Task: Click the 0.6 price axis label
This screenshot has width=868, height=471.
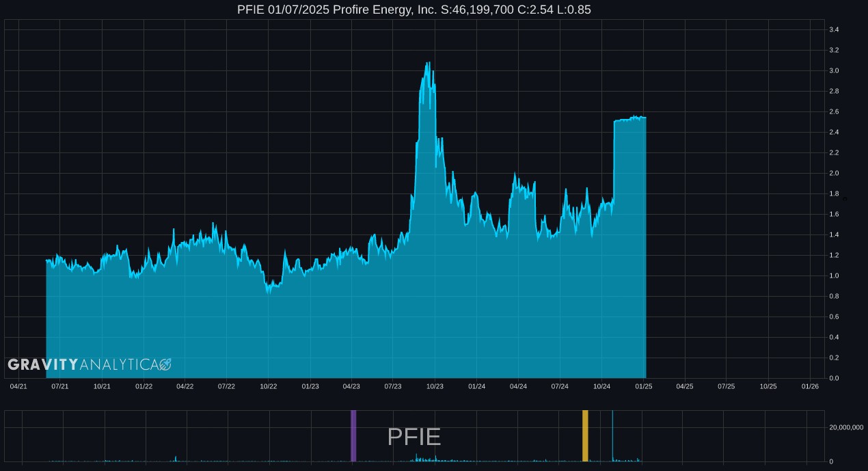Action: (x=834, y=317)
